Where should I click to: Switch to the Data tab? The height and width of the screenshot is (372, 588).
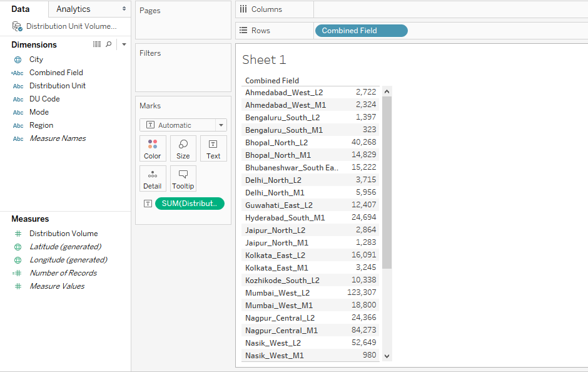pos(20,9)
